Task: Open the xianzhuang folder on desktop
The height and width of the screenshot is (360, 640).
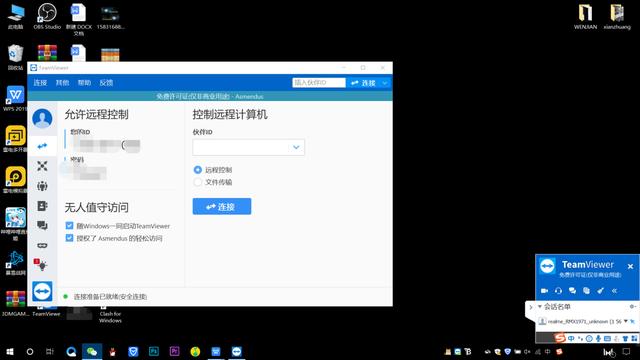Action: pyautogui.click(x=617, y=16)
